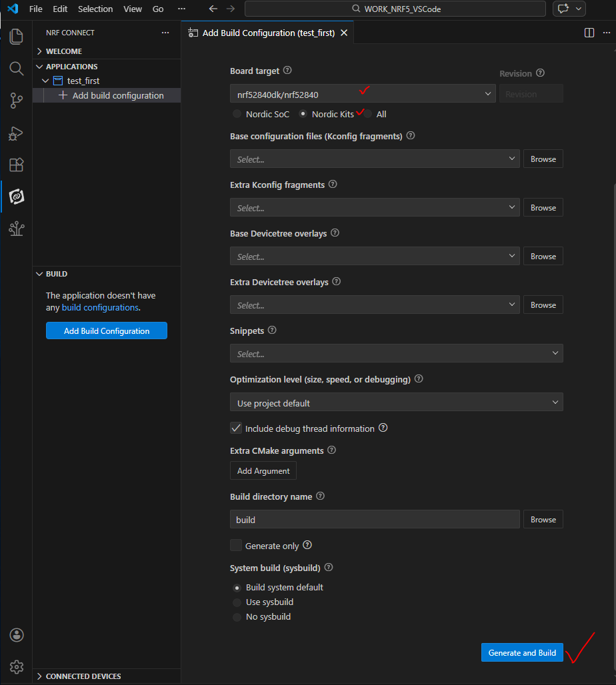Click the blue Add Build Configuration button
This screenshot has width=616, height=685.
tap(107, 331)
